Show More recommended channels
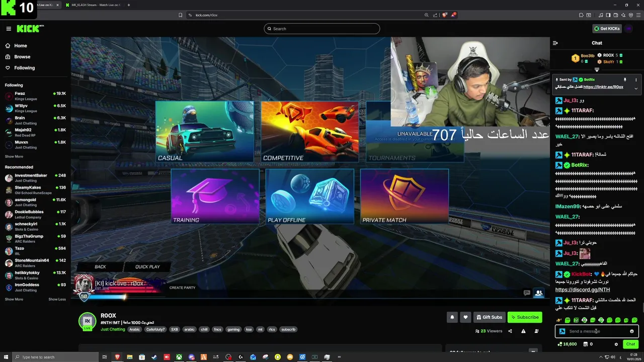 coord(14,299)
